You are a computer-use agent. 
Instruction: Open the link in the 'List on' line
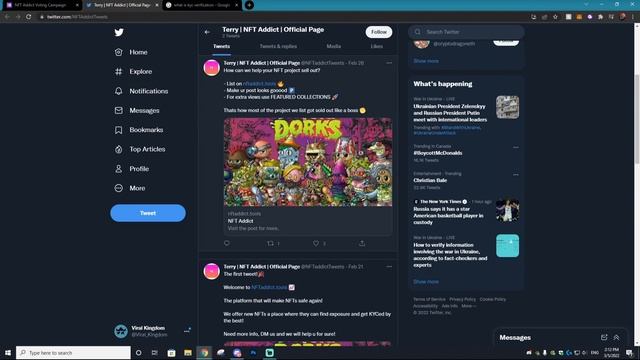pos(260,84)
